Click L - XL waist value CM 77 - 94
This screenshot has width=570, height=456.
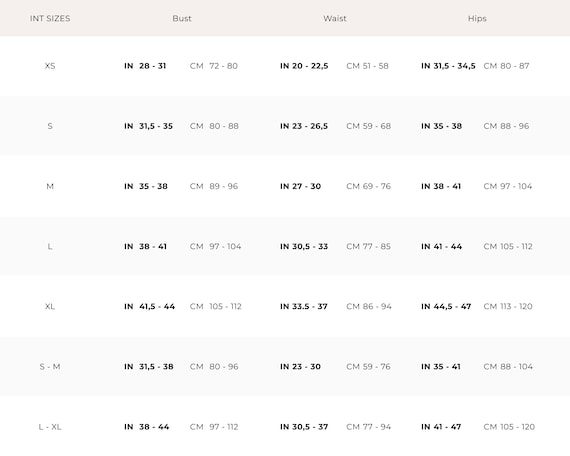(369, 427)
